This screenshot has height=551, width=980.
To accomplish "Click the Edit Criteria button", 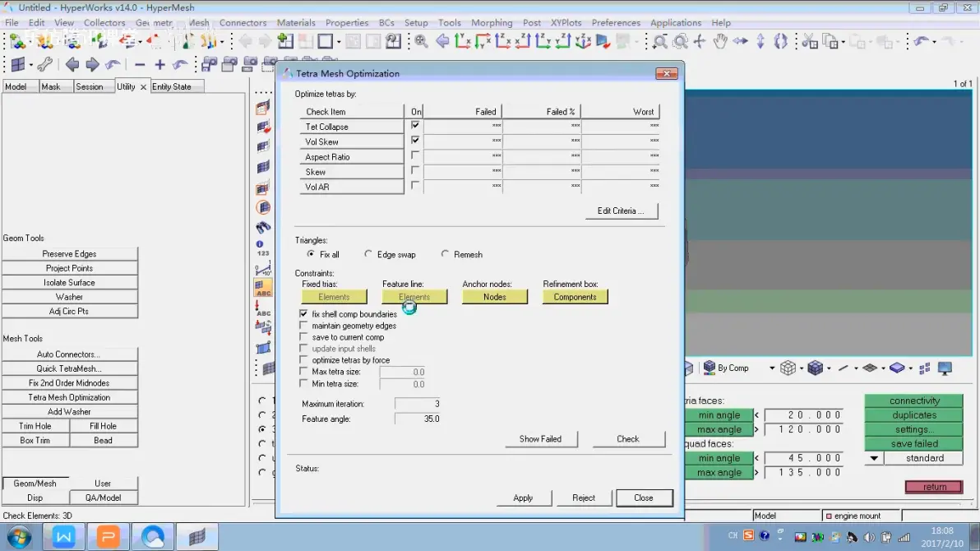I will 621,211.
